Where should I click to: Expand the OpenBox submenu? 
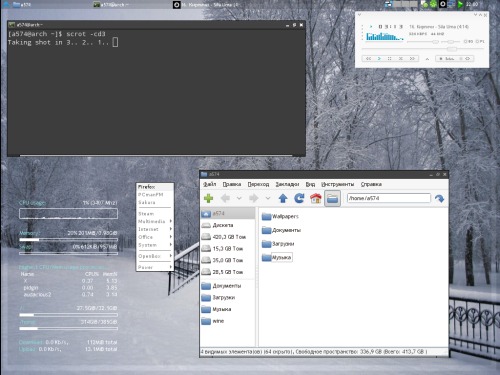(x=155, y=256)
